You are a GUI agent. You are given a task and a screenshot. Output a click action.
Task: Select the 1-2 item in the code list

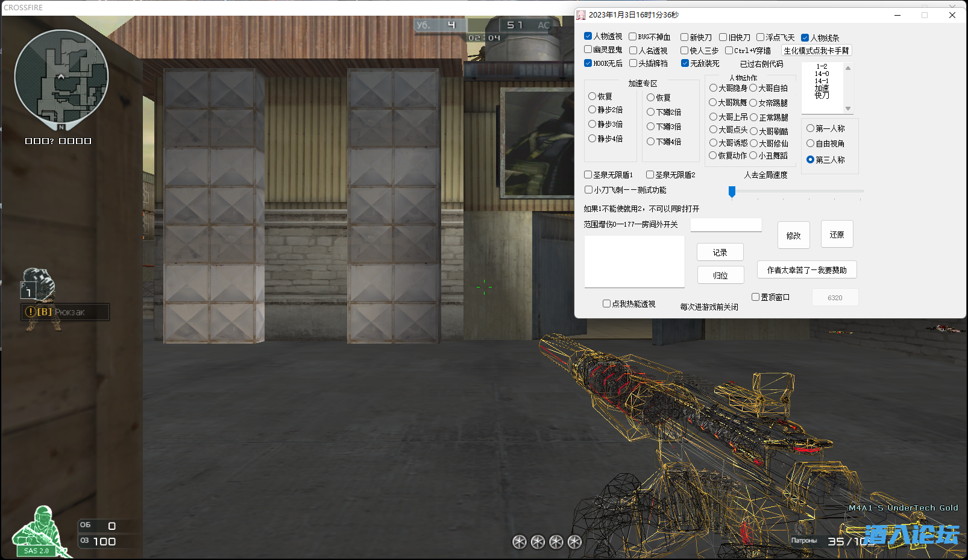[x=822, y=66]
